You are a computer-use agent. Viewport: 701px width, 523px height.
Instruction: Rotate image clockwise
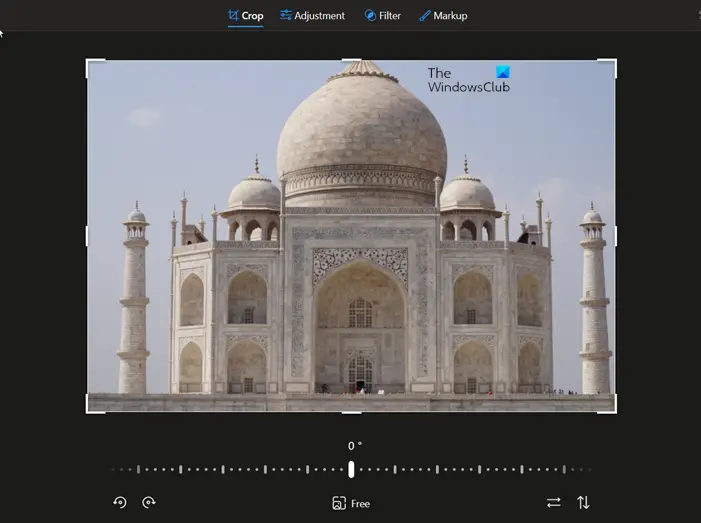pyautogui.click(x=148, y=502)
